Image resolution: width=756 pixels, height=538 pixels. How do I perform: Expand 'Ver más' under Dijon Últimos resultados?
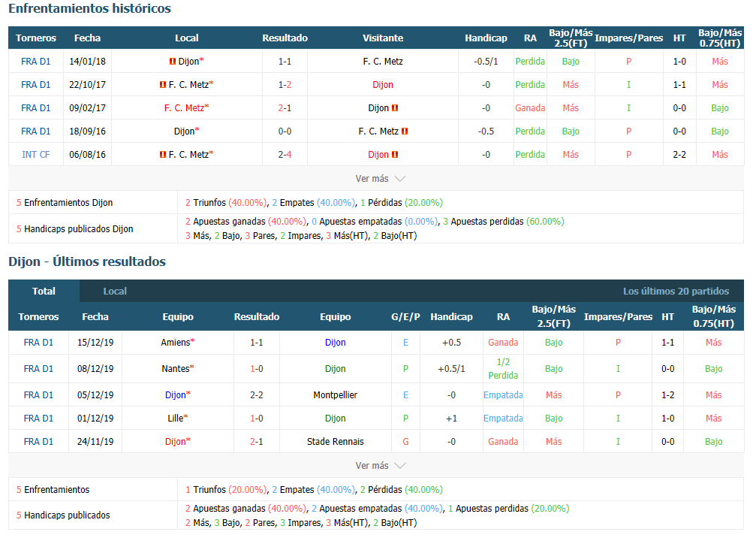[380, 466]
